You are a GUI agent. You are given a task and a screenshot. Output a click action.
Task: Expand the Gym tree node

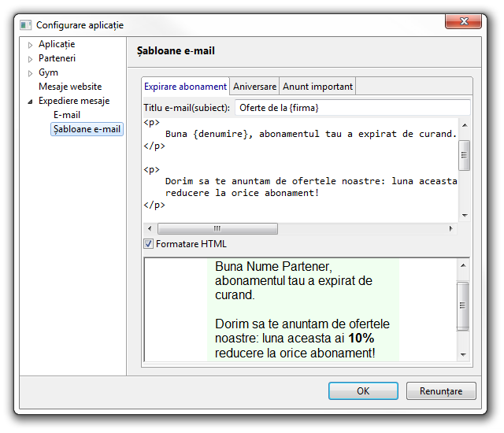[x=31, y=73]
